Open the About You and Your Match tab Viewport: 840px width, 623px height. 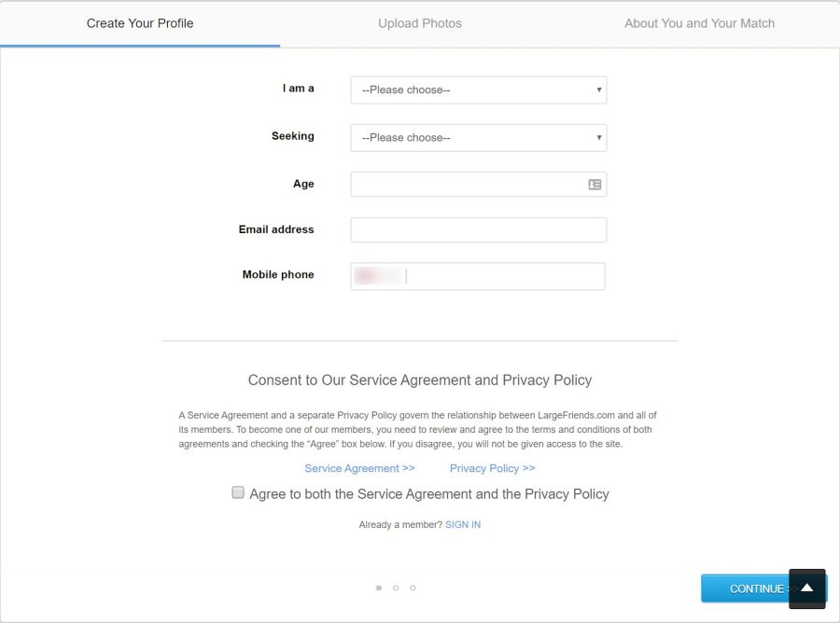pyautogui.click(x=699, y=23)
